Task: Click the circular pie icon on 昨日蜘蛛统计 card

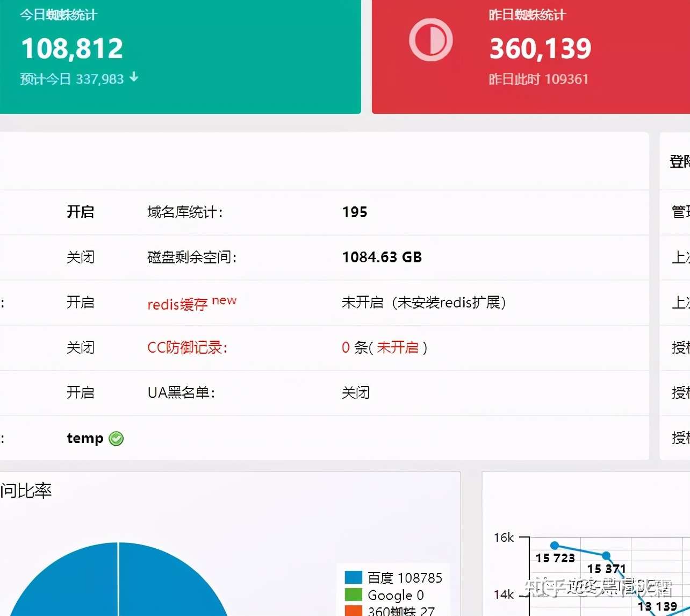Action: click(x=430, y=40)
